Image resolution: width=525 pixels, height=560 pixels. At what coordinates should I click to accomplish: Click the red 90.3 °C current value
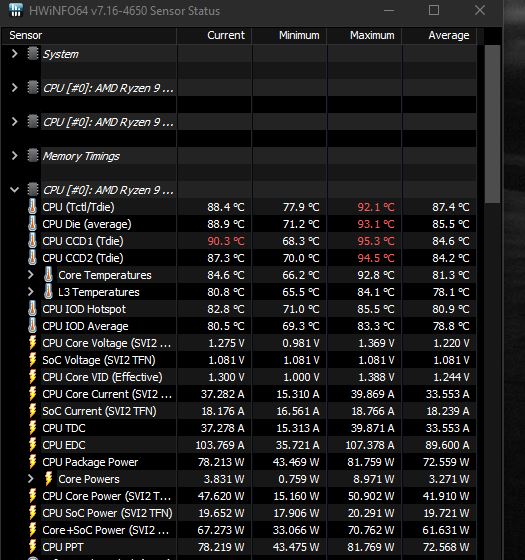[x=226, y=241]
